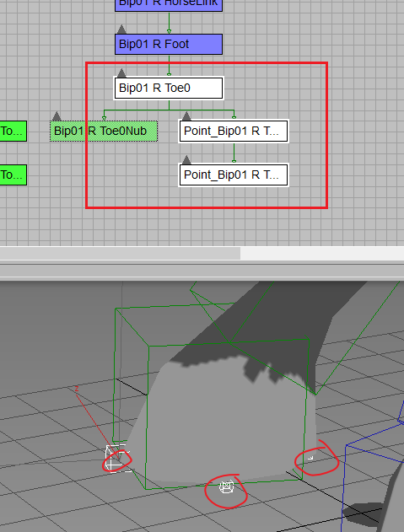Select the lower green To... node
This screenshot has height=532, width=404.
[13, 175]
